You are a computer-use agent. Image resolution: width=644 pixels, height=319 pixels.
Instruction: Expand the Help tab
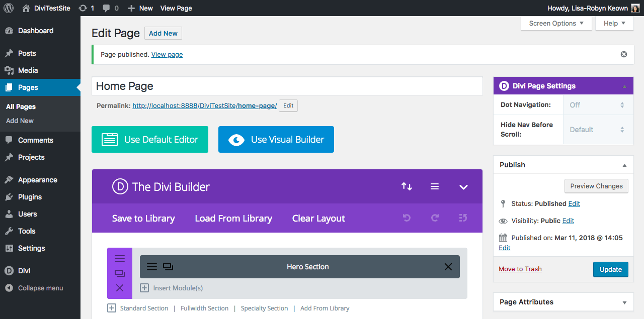(614, 23)
